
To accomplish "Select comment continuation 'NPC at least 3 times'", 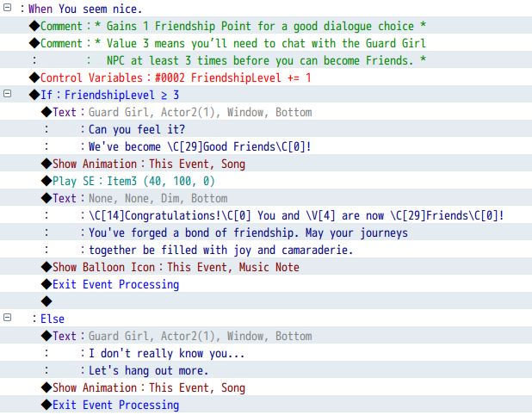I will click(x=266, y=60).
